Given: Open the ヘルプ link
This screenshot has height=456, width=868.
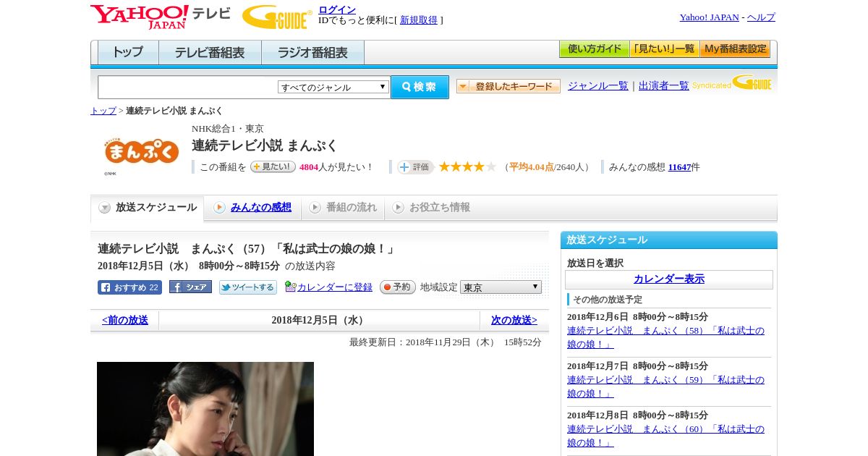Looking at the screenshot, I should coord(761,17).
